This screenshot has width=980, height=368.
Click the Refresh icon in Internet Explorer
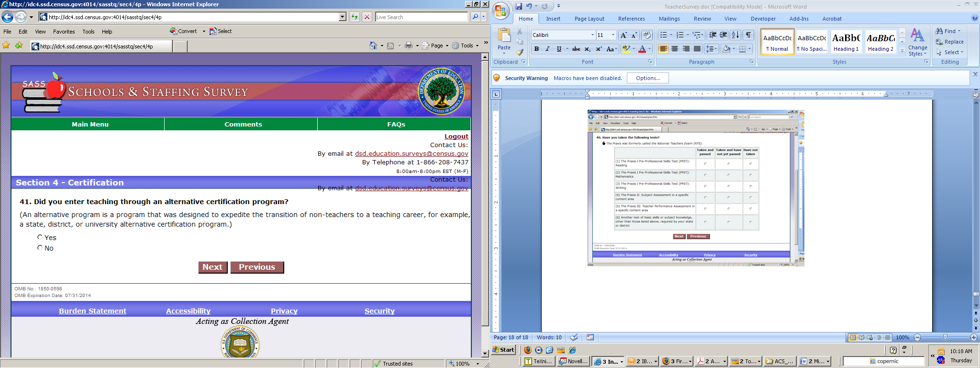tap(355, 17)
